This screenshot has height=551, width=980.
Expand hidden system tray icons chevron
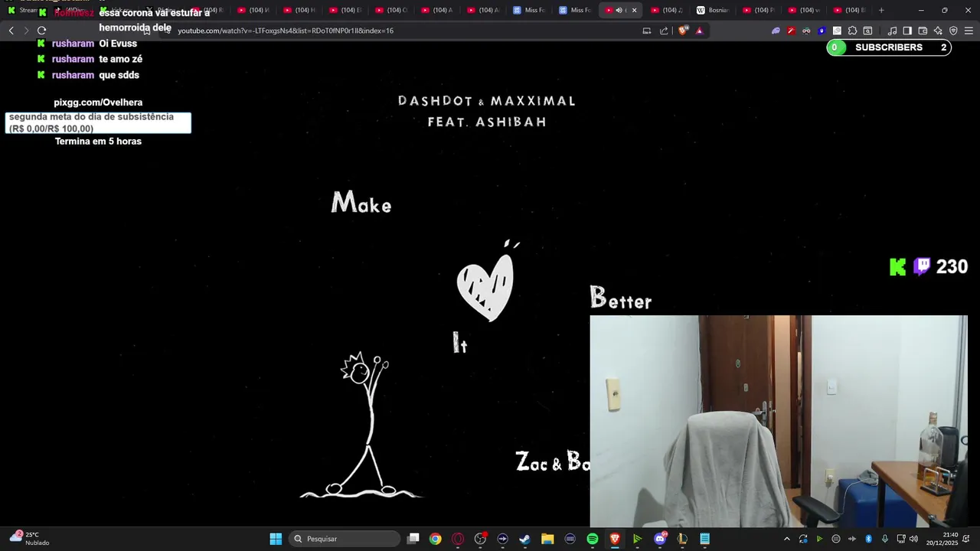pyautogui.click(x=786, y=539)
